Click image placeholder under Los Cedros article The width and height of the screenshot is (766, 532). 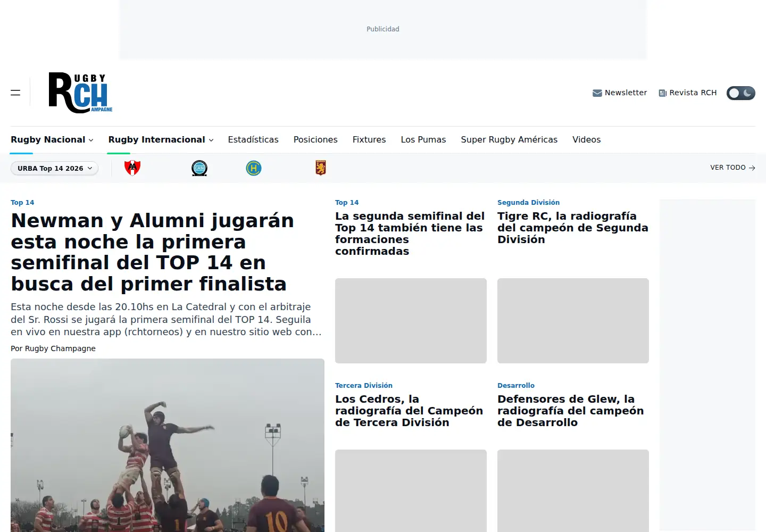pos(411,491)
